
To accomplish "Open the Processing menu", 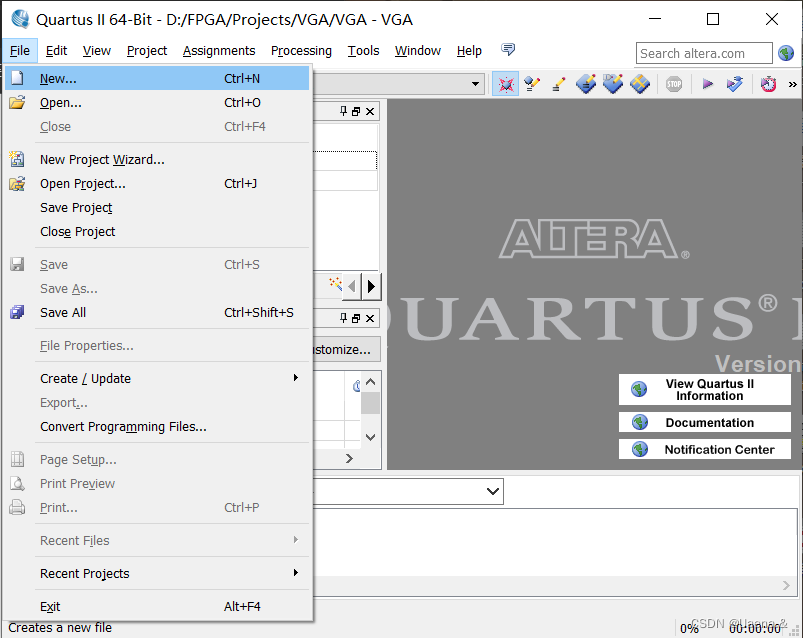I will pos(301,51).
